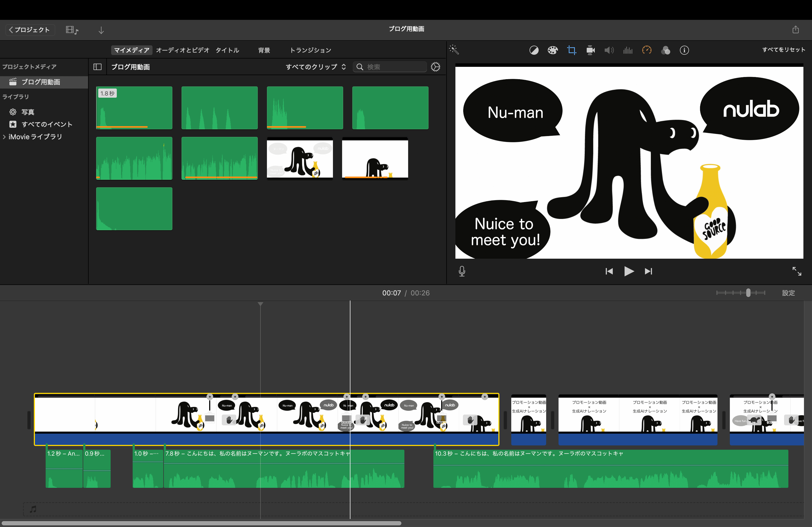Click the first プロモーション動画 title clip
The image size is (812, 527).
[x=528, y=420]
